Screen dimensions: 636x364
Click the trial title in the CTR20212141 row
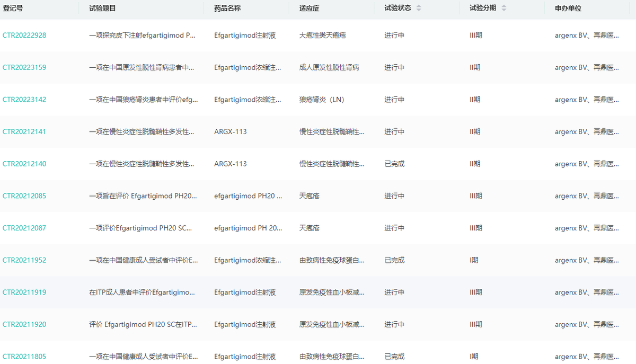click(142, 131)
